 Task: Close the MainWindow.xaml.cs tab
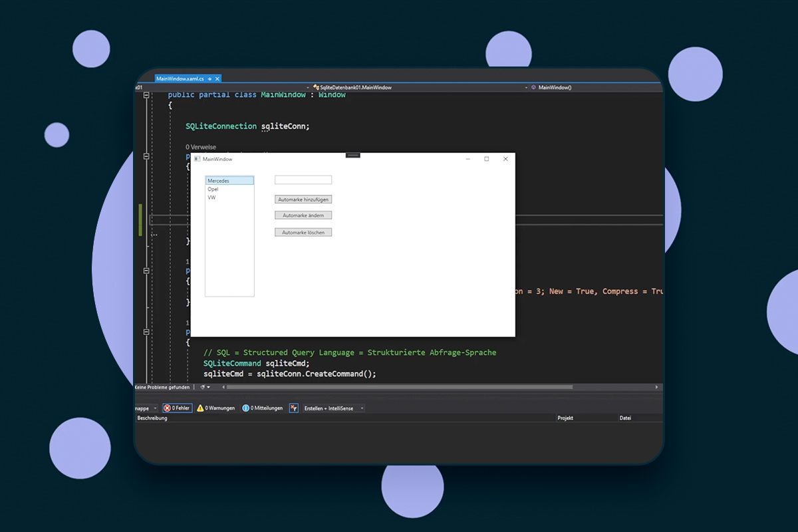click(x=217, y=78)
